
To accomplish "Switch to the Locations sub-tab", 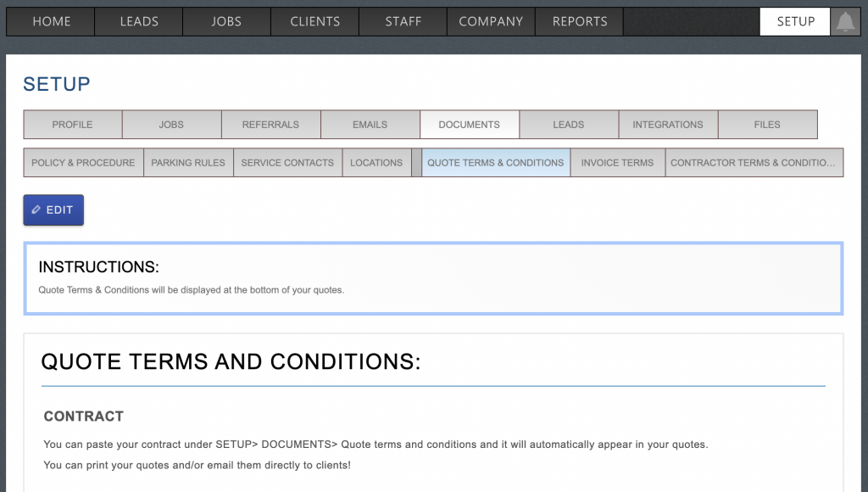I will point(376,163).
